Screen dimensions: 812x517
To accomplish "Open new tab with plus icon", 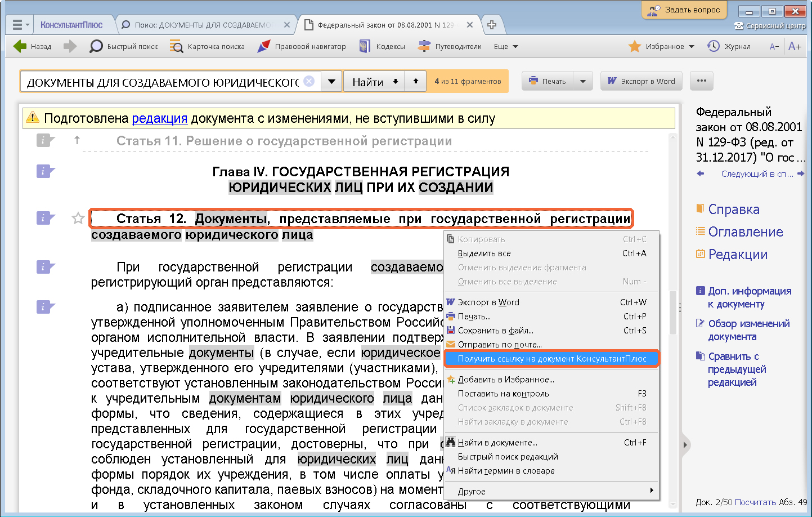I will [492, 25].
